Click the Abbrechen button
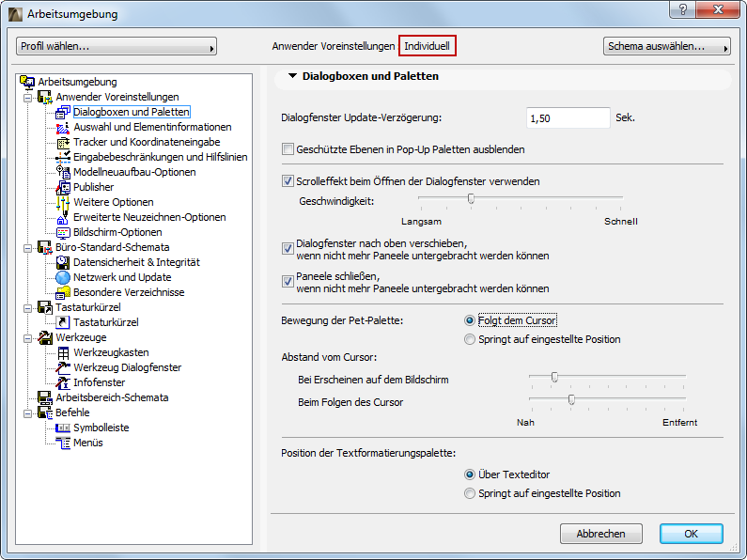The height and width of the screenshot is (560, 747). 600,534
